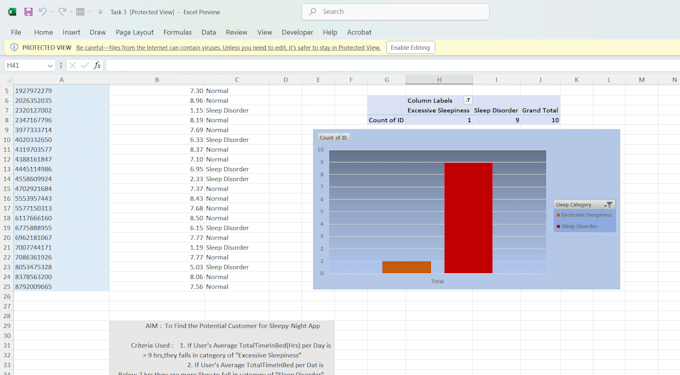
Task: Click the red Sleep Disorder bar
Action: tap(468, 218)
